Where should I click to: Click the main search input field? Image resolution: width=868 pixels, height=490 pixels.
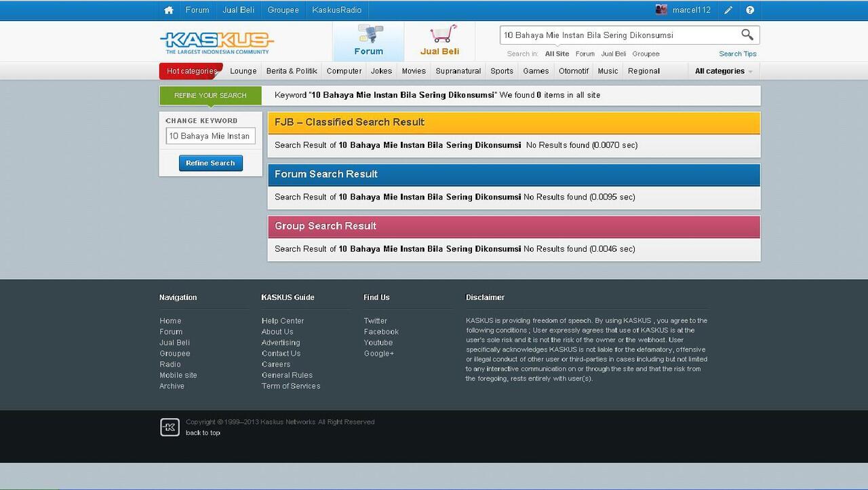pyautogui.click(x=618, y=35)
